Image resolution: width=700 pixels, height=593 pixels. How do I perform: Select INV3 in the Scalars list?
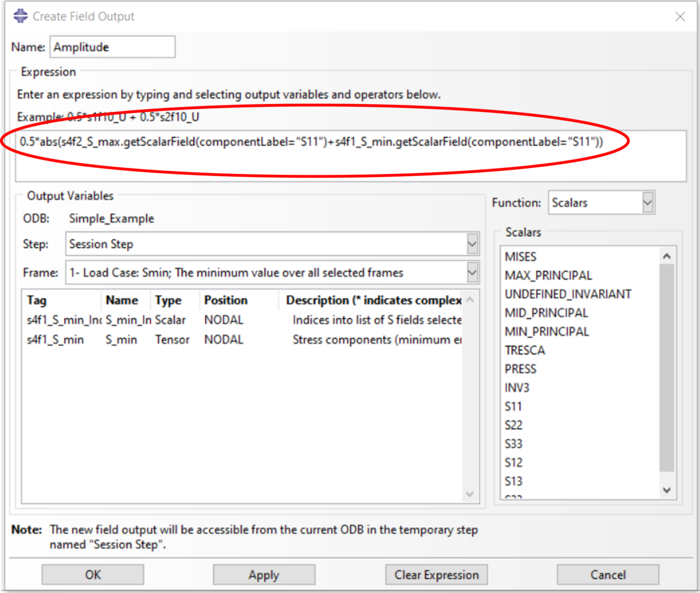517,387
